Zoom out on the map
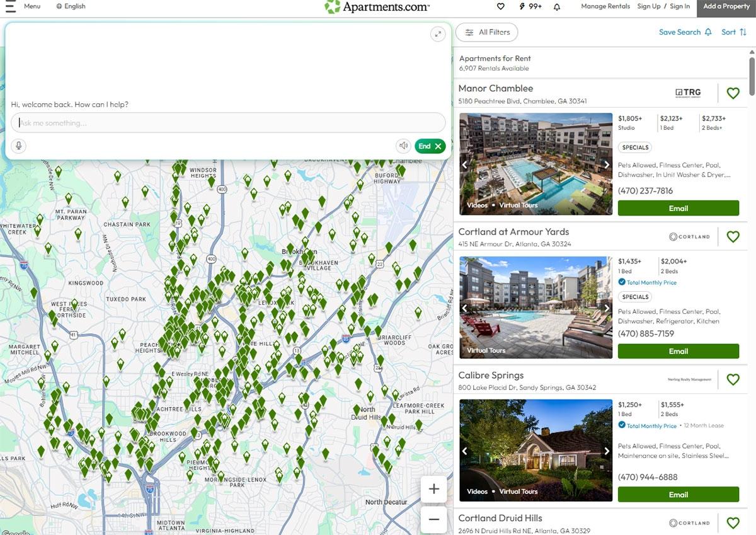Viewport: 756px width, 535px height. coord(434,519)
